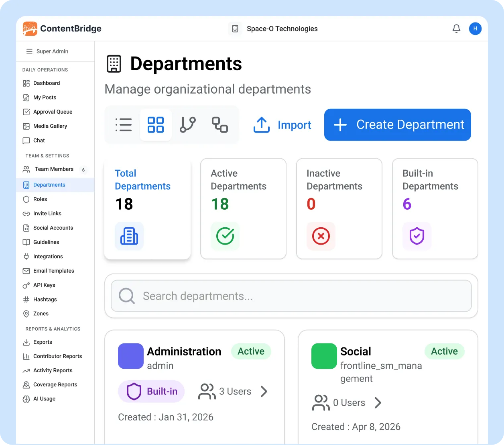This screenshot has width=504, height=445.
Task: Open the Media Gallery section
Action: 50,126
